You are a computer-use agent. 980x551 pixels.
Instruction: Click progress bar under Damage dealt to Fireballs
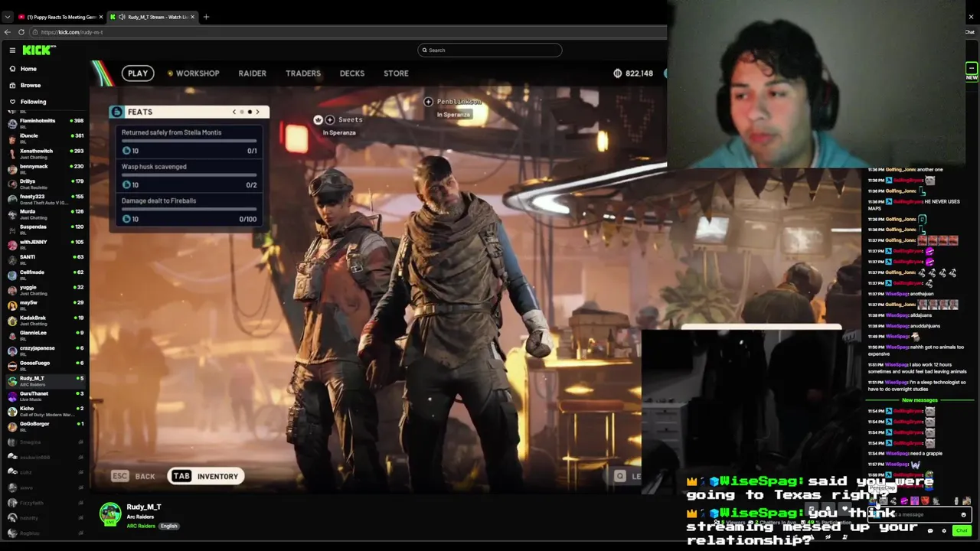click(189, 209)
